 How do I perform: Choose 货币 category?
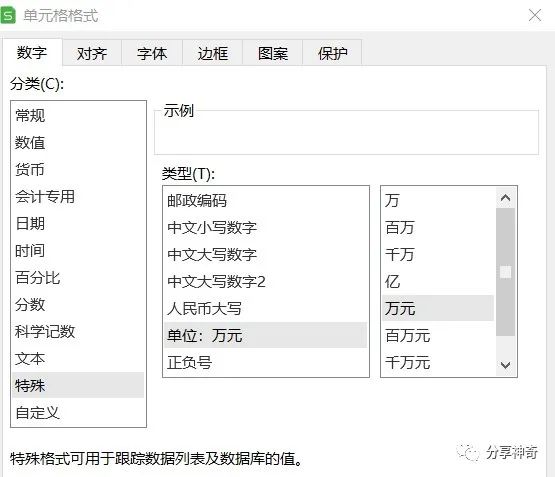[78, 169]
